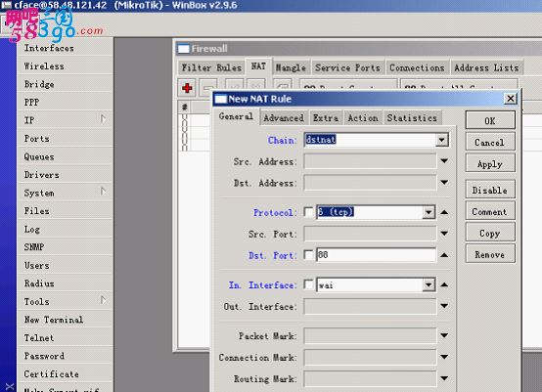This screenshot has height=392, width=542.
Task: Toggle the Protocol invert checkbox
Action: tap(308, 212)
